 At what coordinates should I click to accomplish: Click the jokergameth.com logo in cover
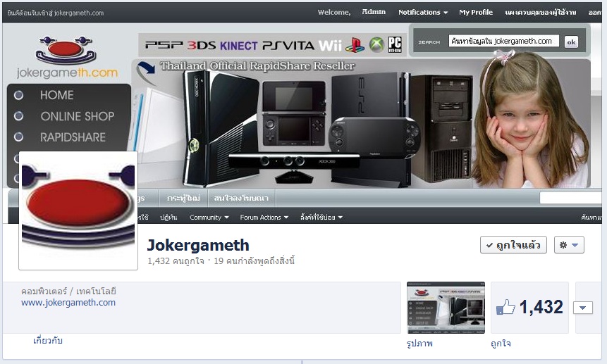tap(66, 57)
